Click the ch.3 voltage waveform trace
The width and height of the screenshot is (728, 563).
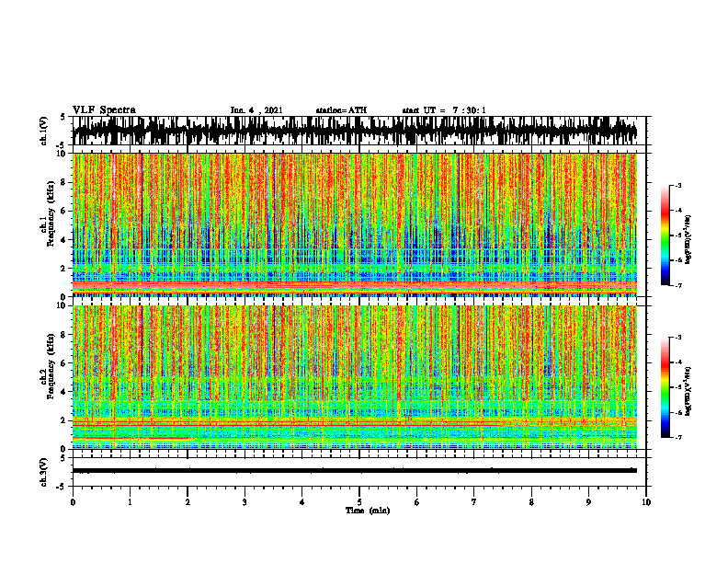tap(354, 471)
